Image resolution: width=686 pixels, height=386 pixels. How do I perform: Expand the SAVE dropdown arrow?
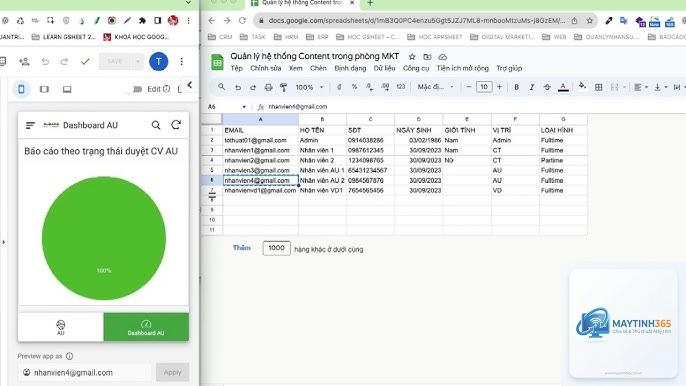[x=137, y=61]
